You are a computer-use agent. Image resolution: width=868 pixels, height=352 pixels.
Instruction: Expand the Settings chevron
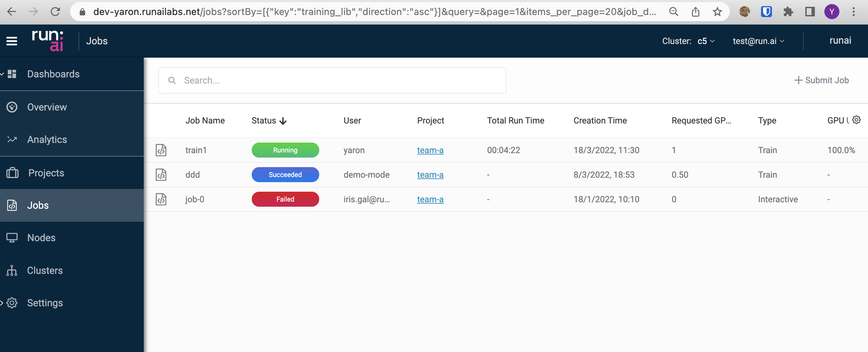(x=2, y=303)
